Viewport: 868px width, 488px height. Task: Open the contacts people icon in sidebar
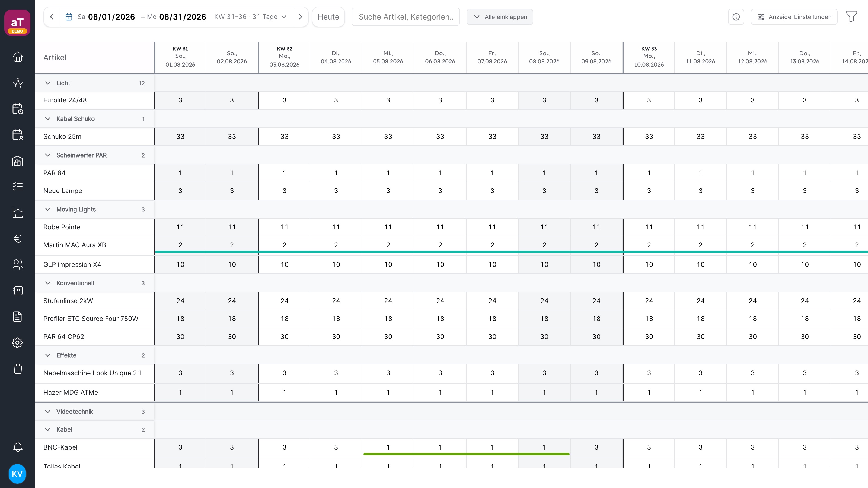pyautogui.click(x=18, y=265)
